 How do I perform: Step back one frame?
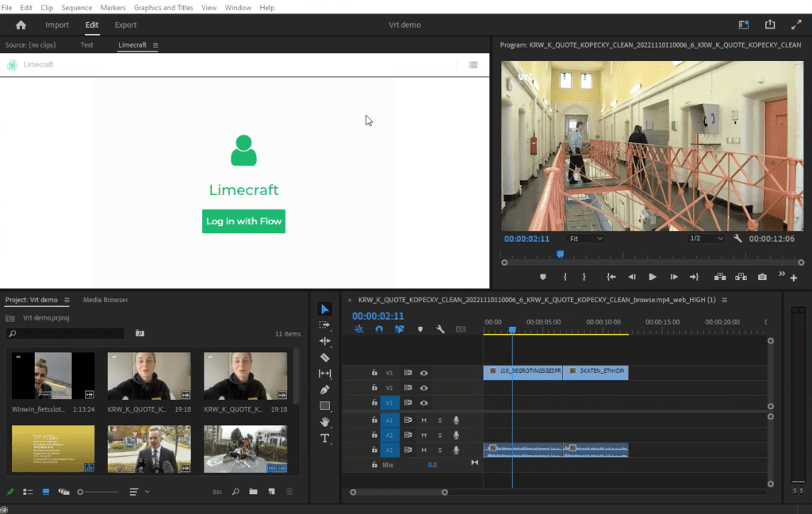(x=632, y=277)
